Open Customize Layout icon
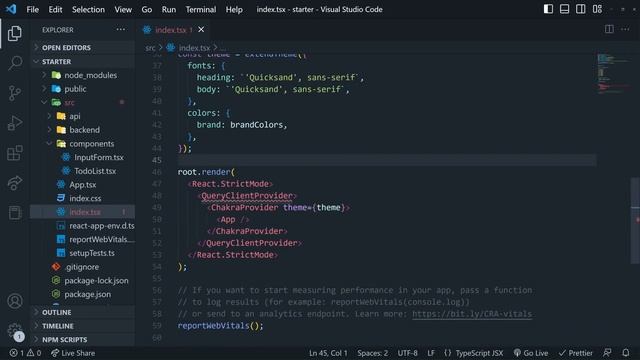640x360 pixels. [x=597, y=9]
